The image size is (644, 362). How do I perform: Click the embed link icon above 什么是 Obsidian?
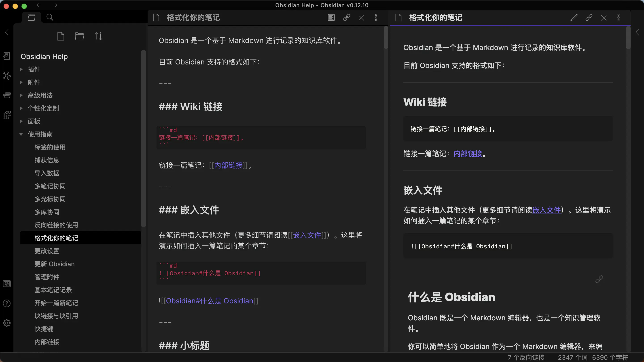coord(599,279)
